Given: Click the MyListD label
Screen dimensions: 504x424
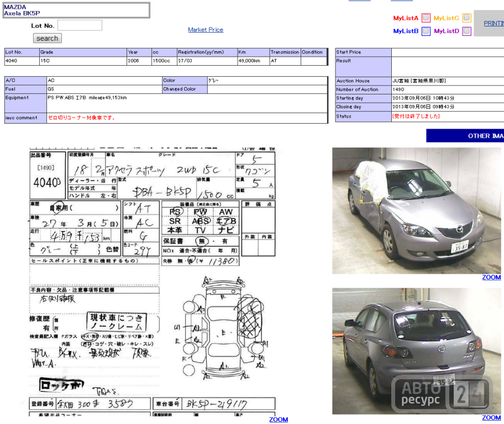Looking at the screenshot, I should (447, 31).
